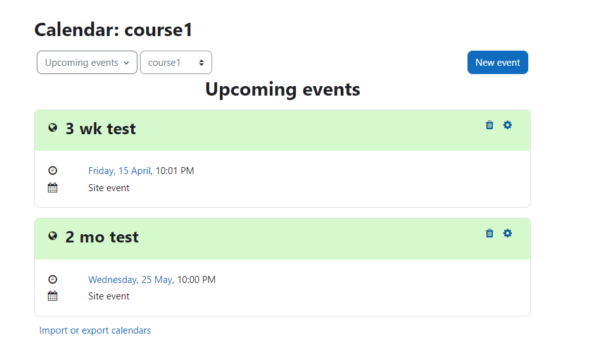
Task: Click Site event label under 3 wk test
Action: (x=108, y=187)
